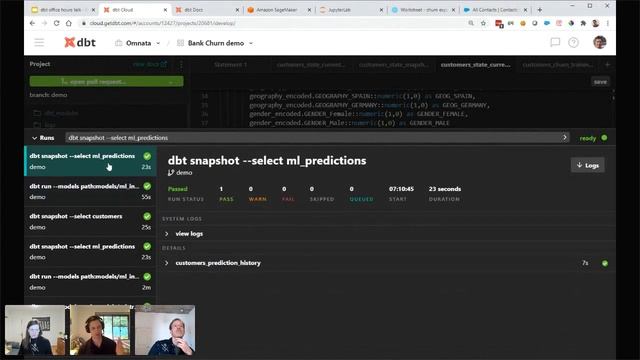Open the Omnata account dropdown
The width and height of the screenshot is (640, 360).
click(138, 43)
